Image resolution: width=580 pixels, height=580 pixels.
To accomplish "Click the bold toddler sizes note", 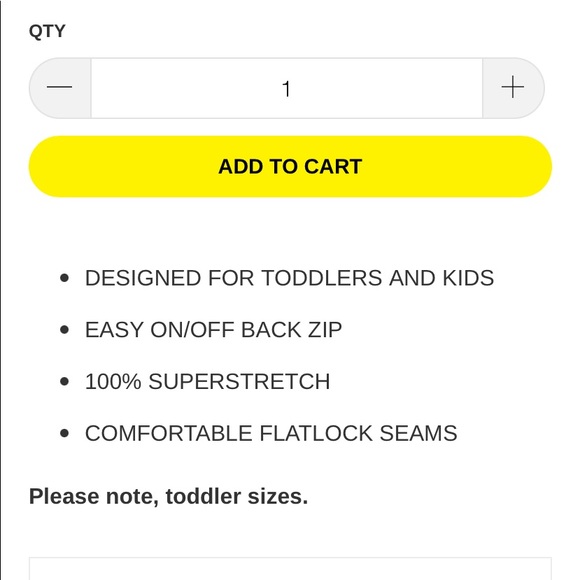I will (x=168, y=496).
